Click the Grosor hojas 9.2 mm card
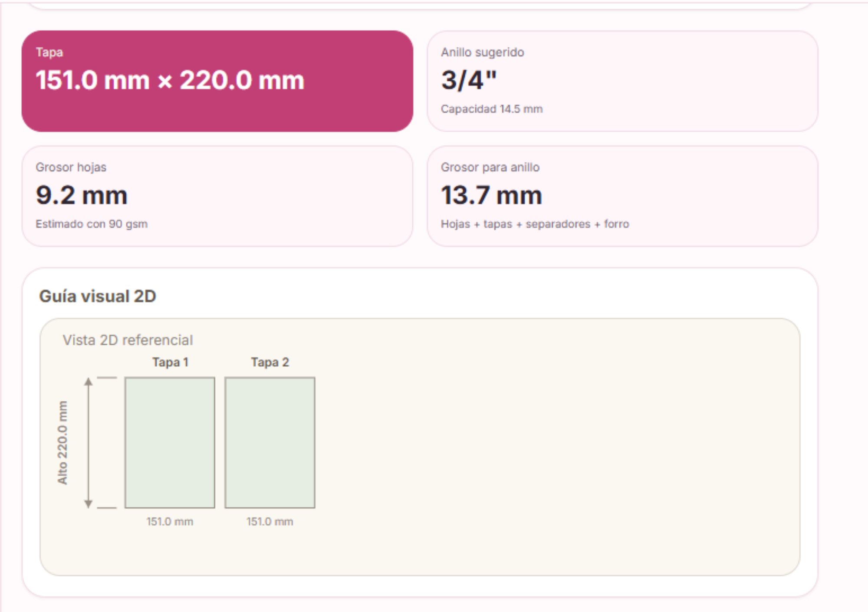Screen dimensions: 868x612 point(217,196)
